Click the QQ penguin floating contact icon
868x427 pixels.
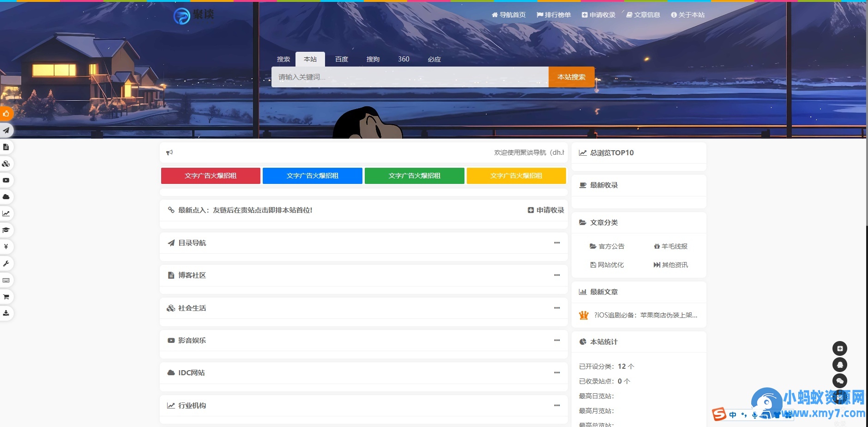840,364
